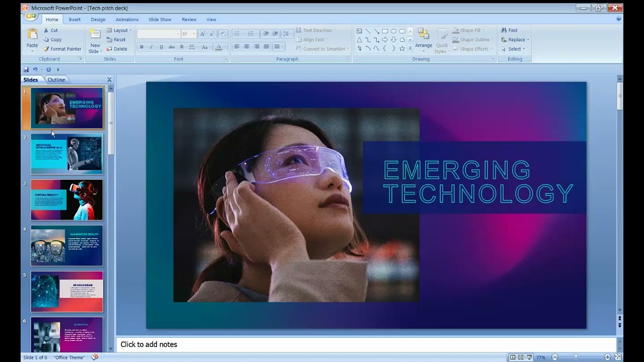
Task: Save the presentation from Quick Access toolbar
Action: pyautogui.click(x=26, y=69)
